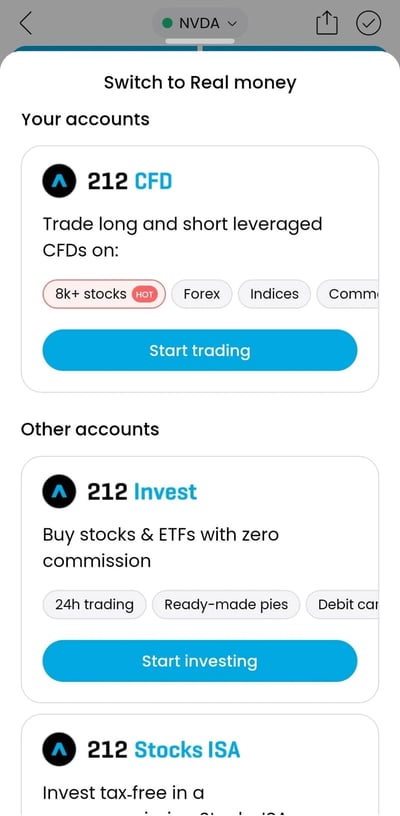Screen dimensions: 400x816
Task: Click the Start trading button
Action: [200, 350]
